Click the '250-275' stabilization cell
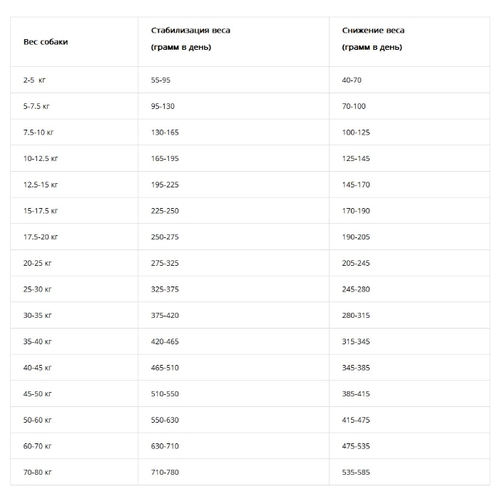This screenshot has height=500, width=500. click(x=165, y=237)
